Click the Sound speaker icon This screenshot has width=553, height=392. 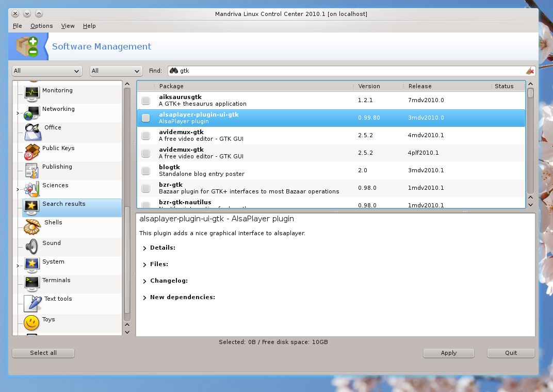32,247
